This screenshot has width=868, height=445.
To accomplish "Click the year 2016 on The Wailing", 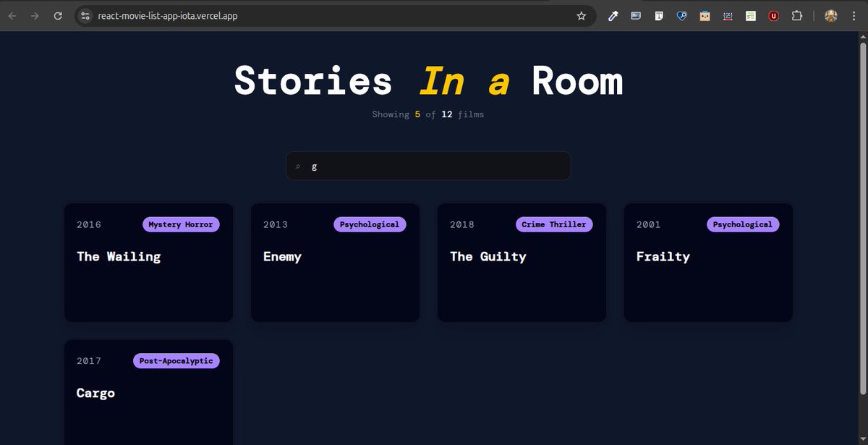I will (x=89, y=224).
